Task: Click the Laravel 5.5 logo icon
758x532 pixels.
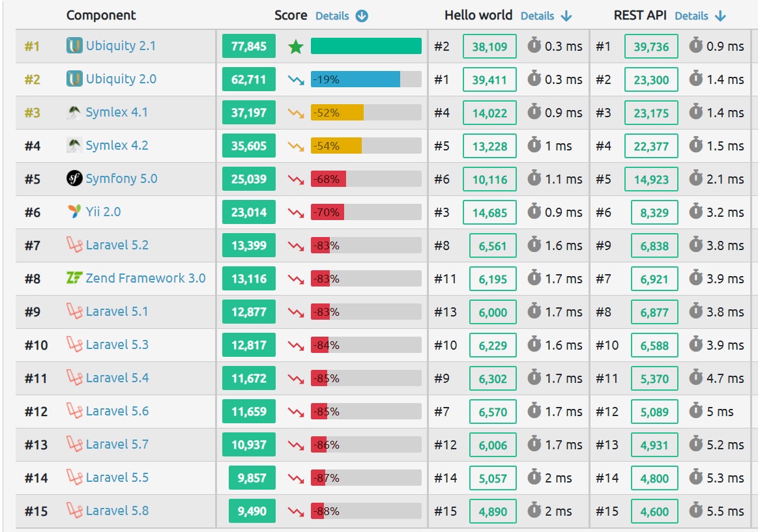Action: click(x=74, y=477)
